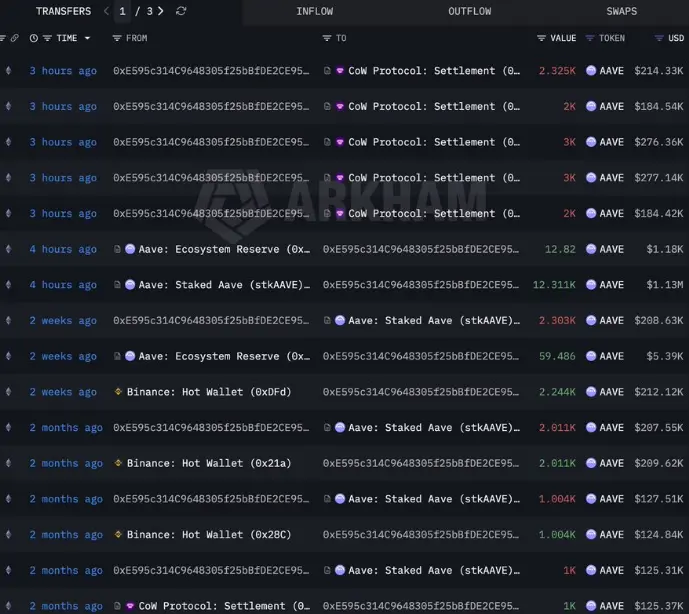The width and height of the screenshot is (689, 614).
Task: Open CoW Protocol: Settlement sender in $125.37K row
Action: (x=224, y=606)
